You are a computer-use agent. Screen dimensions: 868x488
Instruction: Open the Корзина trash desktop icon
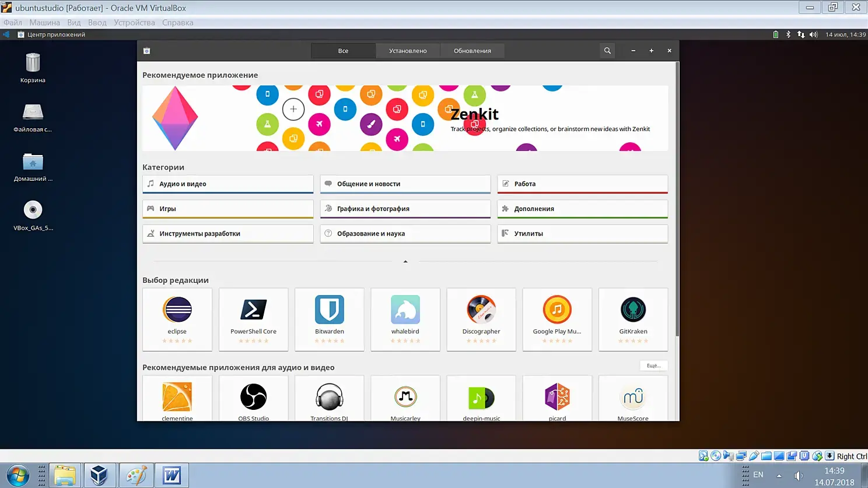coord(33,68)
